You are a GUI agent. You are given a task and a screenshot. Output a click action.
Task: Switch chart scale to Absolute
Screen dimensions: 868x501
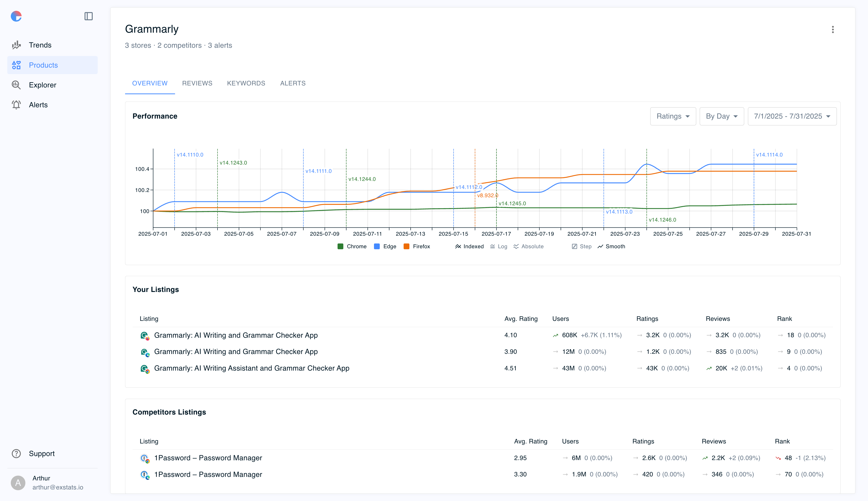click(529, 246)
